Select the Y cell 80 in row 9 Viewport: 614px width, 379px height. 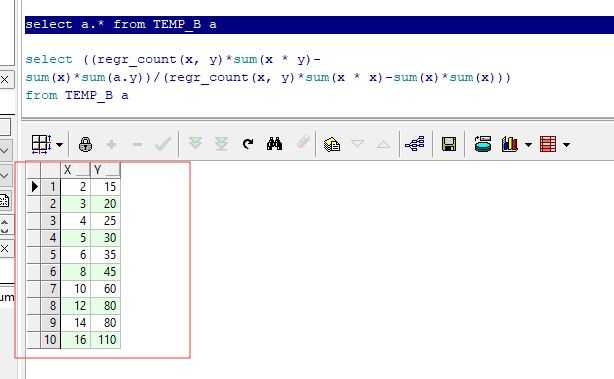pyautogui.click(x=105, y=323)
